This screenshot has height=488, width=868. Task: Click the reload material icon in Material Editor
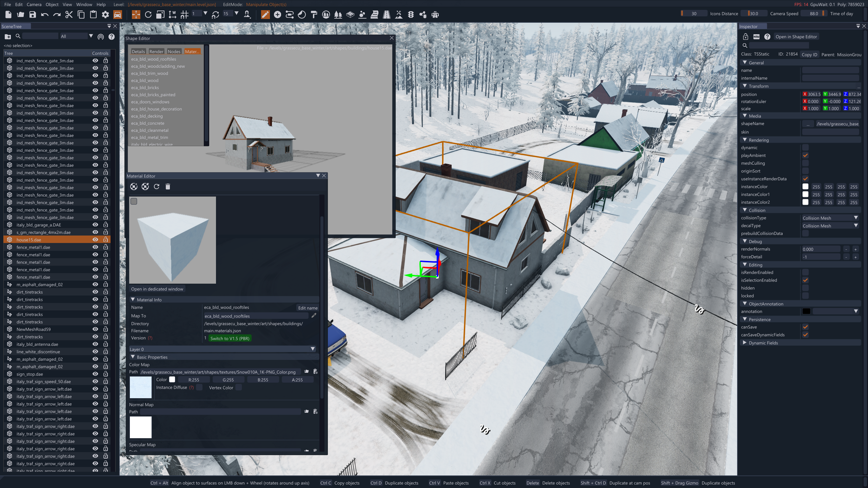click(156, 186)
